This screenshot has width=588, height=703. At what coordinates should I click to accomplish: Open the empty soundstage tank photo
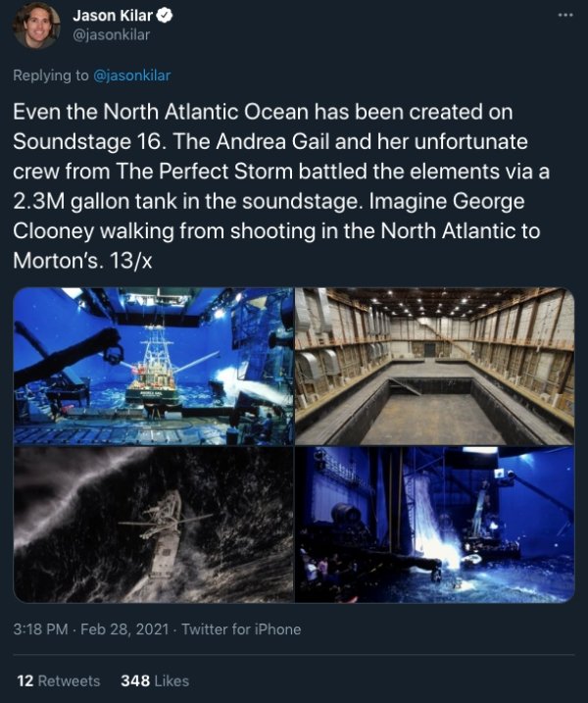[435, 367]
